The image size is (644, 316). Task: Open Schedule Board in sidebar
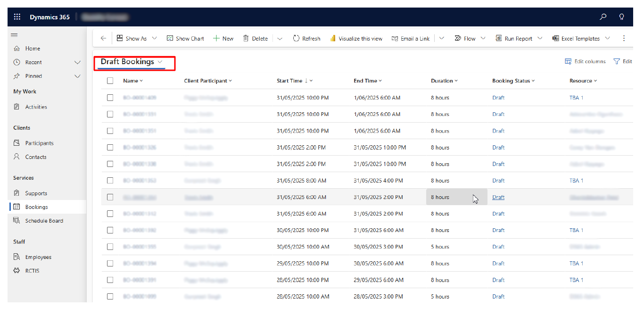(x=44, y=221)
